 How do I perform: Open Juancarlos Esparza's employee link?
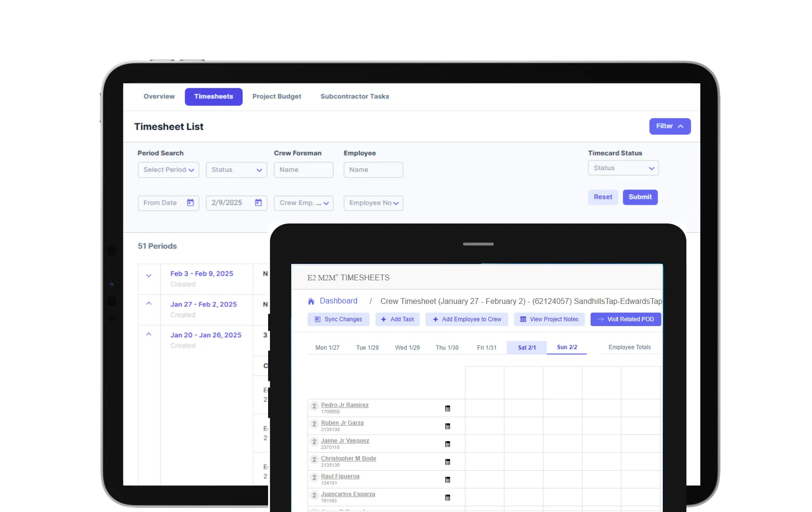point(348,494)
